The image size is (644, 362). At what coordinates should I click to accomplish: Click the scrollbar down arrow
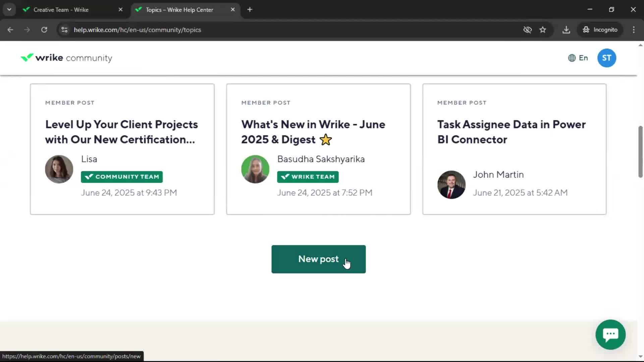(x=640, y=357)
